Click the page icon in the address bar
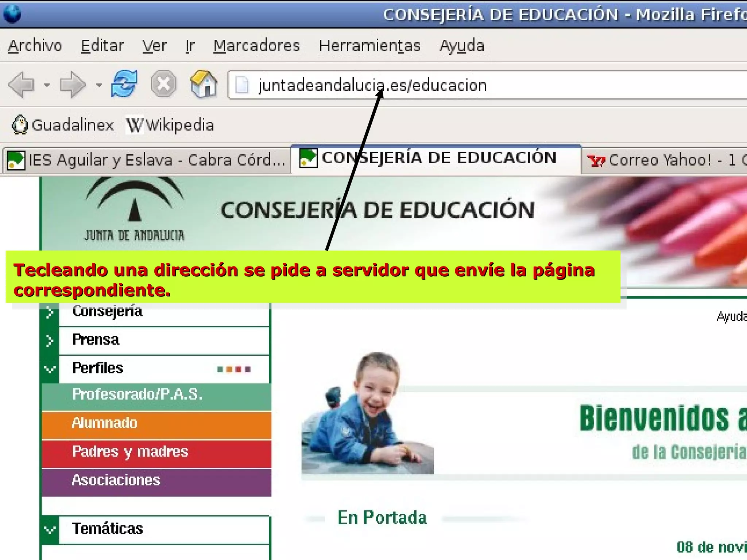The image size is (747, 560). [241, 85]
